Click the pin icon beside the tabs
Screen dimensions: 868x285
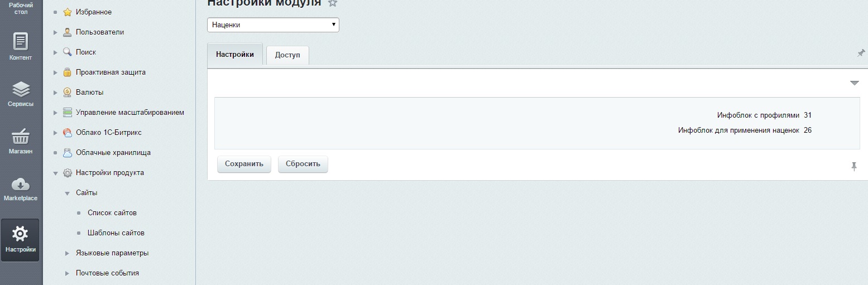861,53
